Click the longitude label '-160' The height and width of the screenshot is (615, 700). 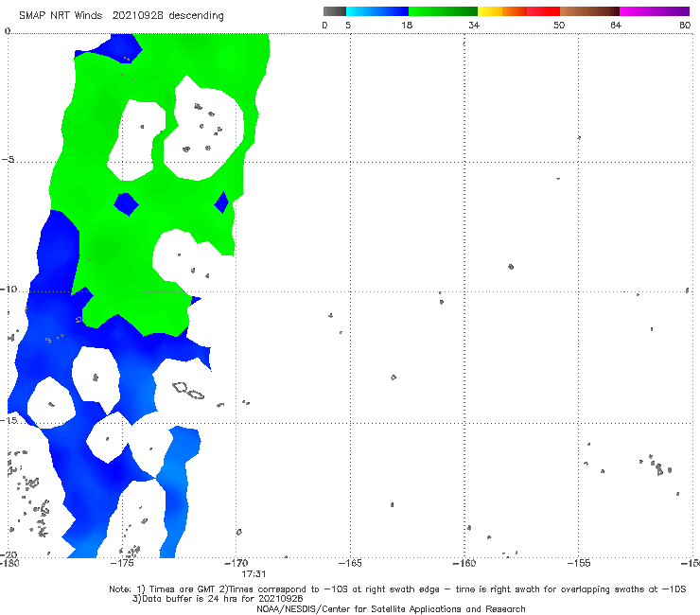464,563
